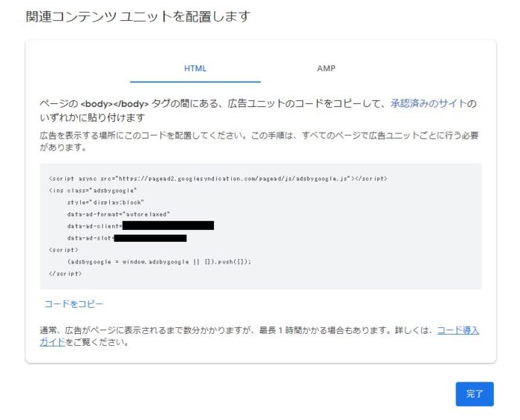Click コードをコピー to copy the code

pyautogui.click(x=74, y=303)
